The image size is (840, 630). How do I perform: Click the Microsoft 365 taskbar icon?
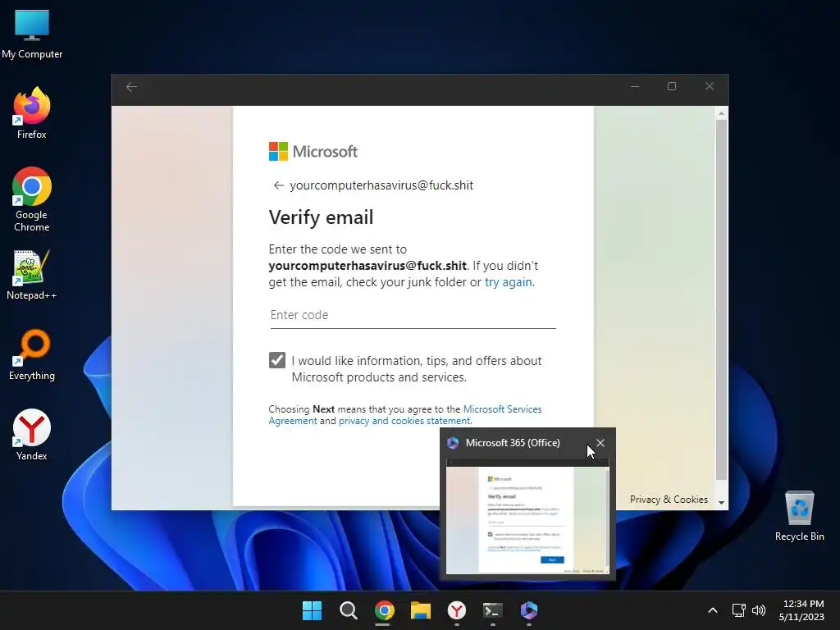[x=529, y=610]
